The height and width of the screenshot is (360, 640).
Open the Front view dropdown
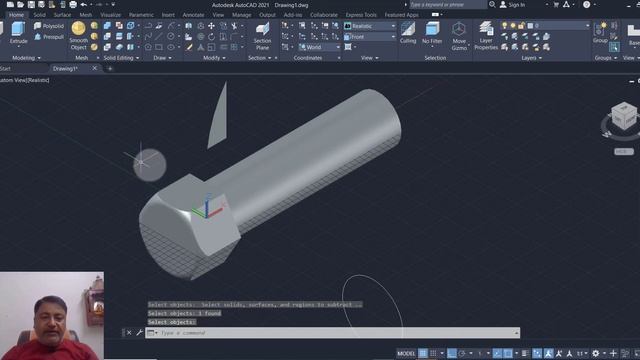(x=370, y=37)
